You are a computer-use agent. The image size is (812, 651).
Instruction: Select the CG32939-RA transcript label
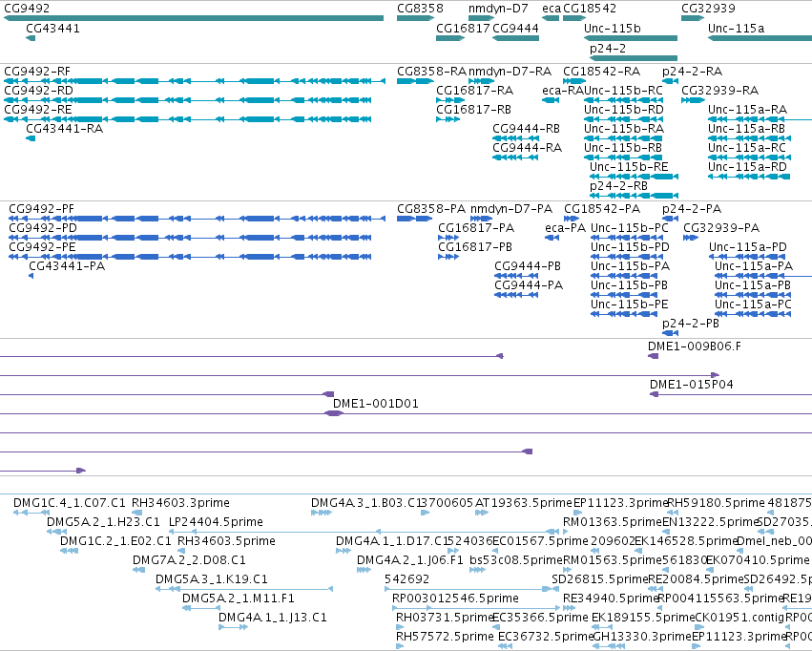[x=719, y=91]
